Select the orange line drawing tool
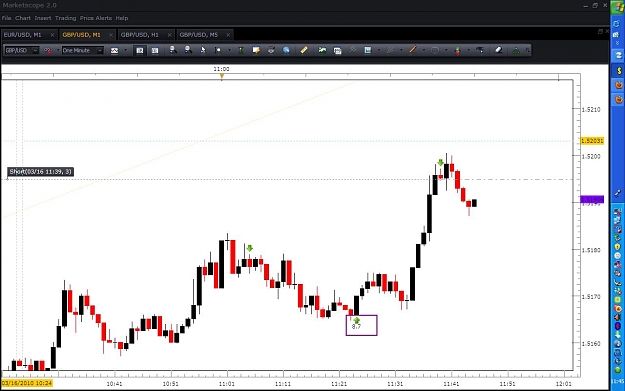 413,50
